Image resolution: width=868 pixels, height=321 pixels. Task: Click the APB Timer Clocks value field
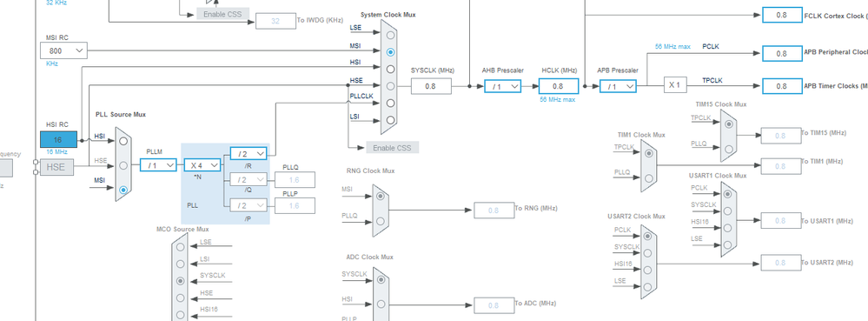click(x=782, y=86)
